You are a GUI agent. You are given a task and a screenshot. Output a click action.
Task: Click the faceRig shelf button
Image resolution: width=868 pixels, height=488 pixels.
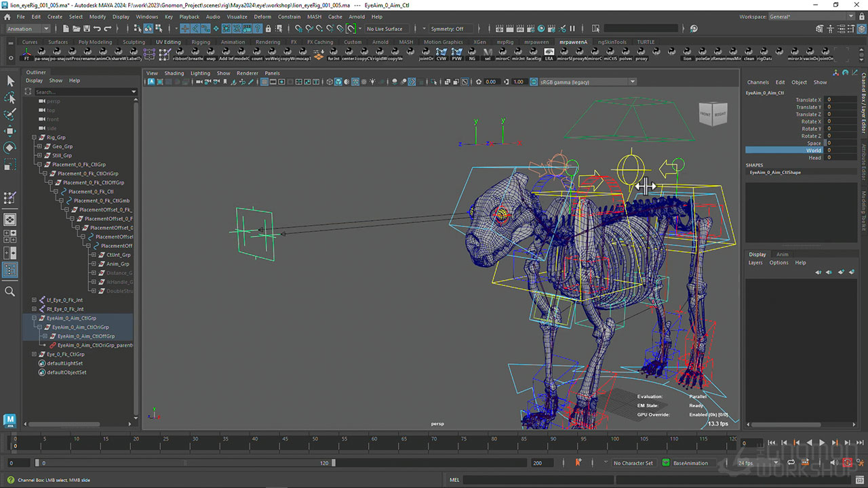tap(534, 54)
